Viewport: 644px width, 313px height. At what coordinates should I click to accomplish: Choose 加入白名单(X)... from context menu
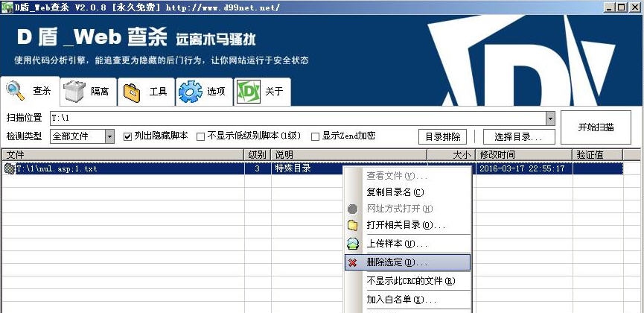click(x=407, y=300)
